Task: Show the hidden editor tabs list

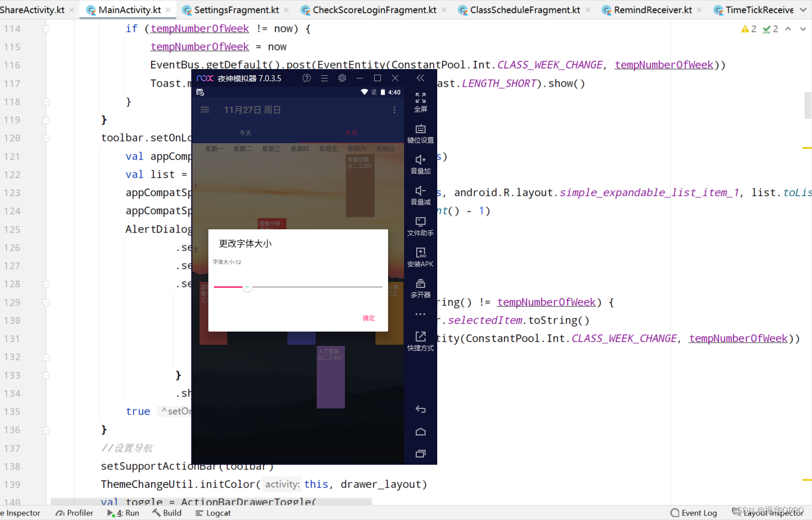Action: click(803, 10)
